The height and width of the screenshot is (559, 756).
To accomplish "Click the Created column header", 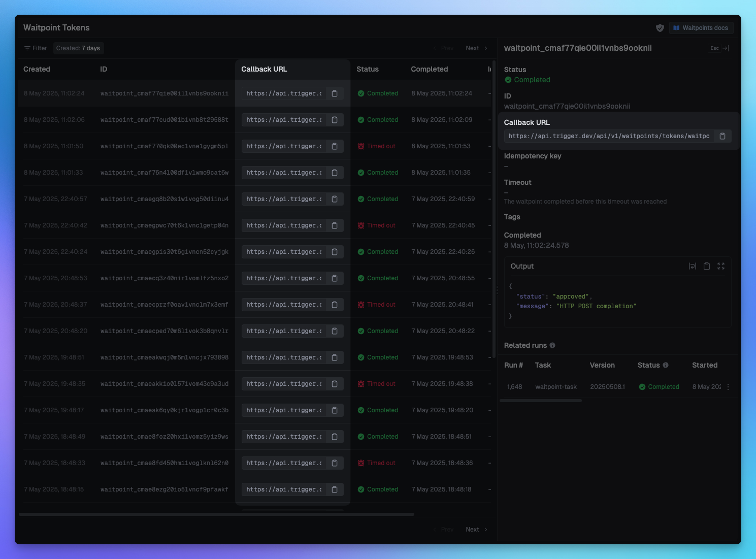I will pyautogui.click(x=37, y=69).
